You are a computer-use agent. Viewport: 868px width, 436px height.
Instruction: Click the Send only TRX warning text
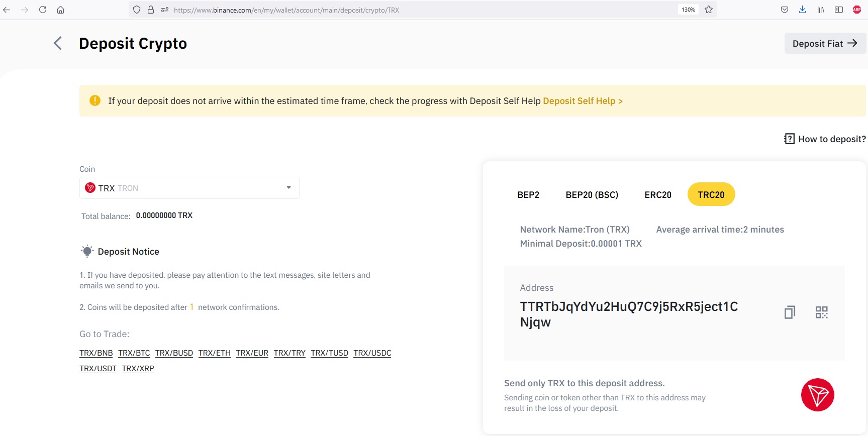point(584,383)
